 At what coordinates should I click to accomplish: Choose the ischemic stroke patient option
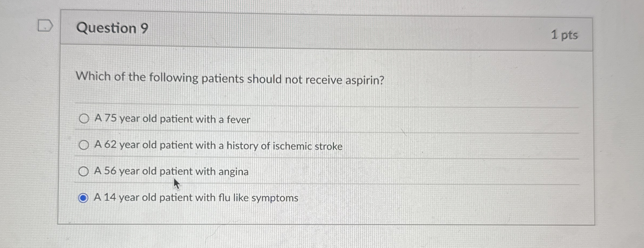(x=84, y=145)
